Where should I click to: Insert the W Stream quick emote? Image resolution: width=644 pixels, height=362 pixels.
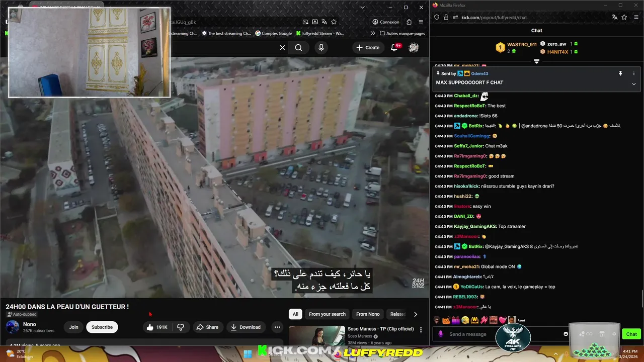coord(474,320)
